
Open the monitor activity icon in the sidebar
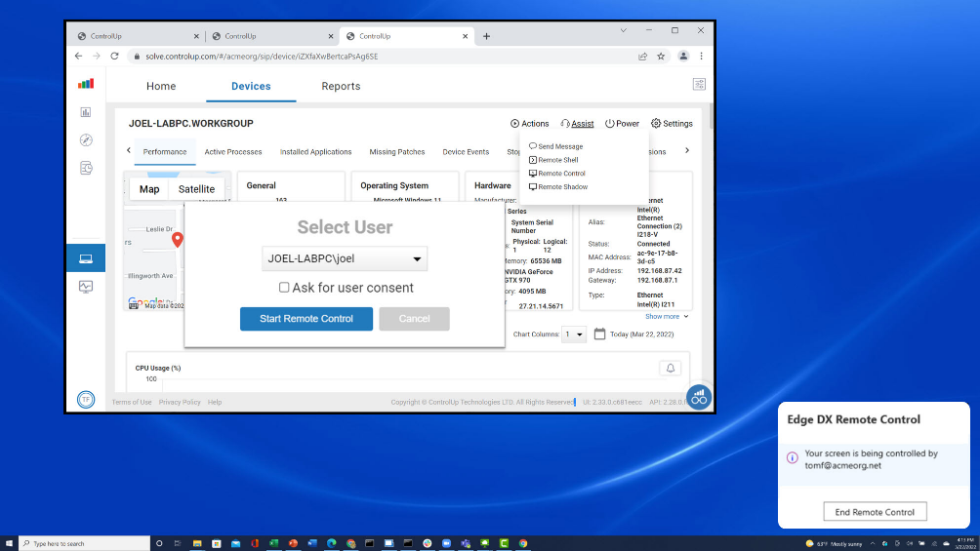86,287
